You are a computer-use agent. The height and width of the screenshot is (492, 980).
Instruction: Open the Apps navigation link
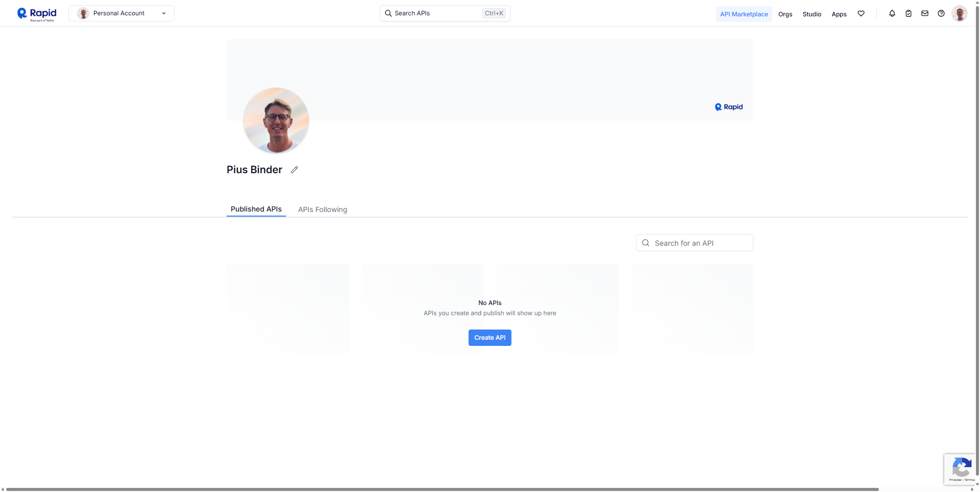(x=839, y=14)
